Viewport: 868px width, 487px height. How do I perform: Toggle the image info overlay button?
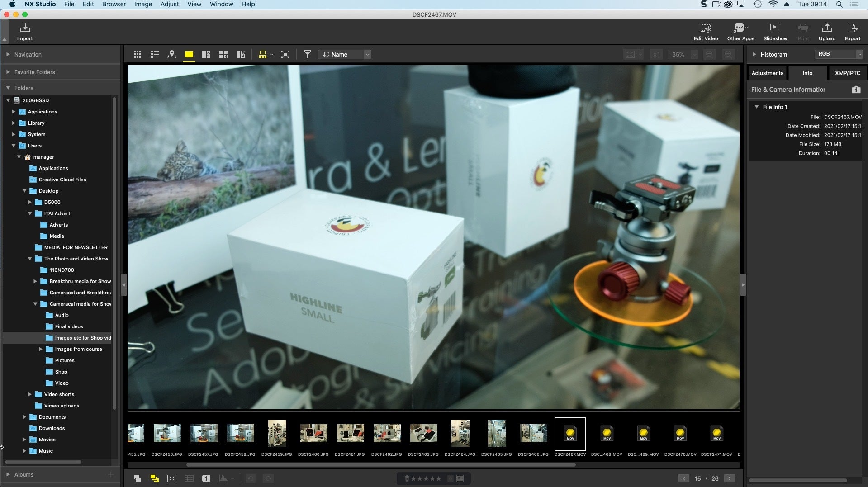point(206,478)
